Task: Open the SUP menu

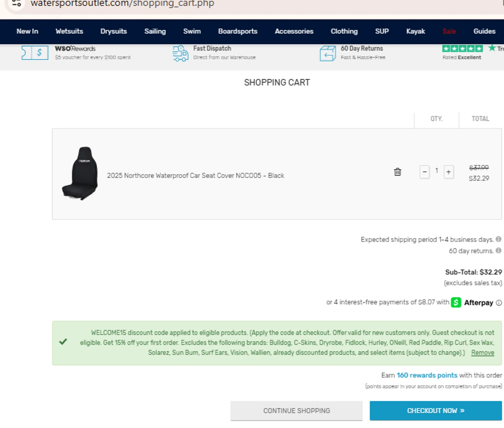Action: (x=382, y=31)
